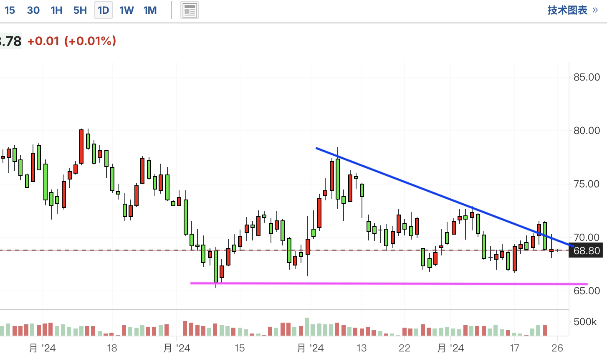Click the 15 date axis label

(x=240, y=348)
